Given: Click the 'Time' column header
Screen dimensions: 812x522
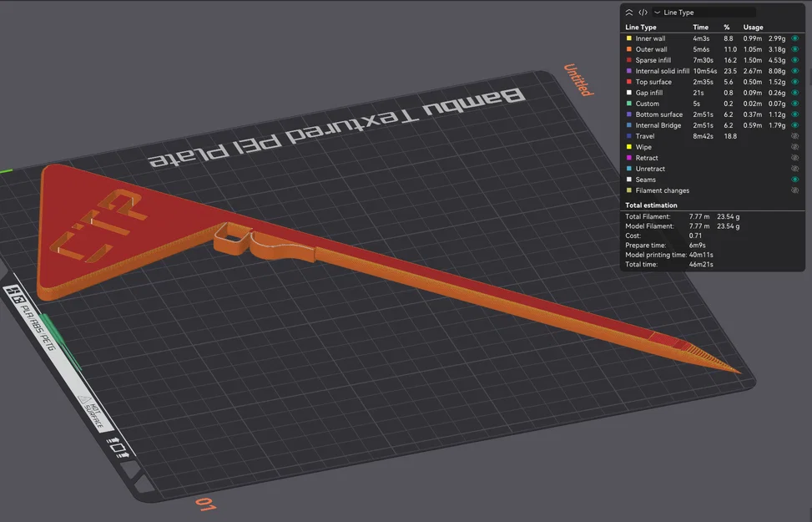Looking at the screenshot, I should click(701, 27).
